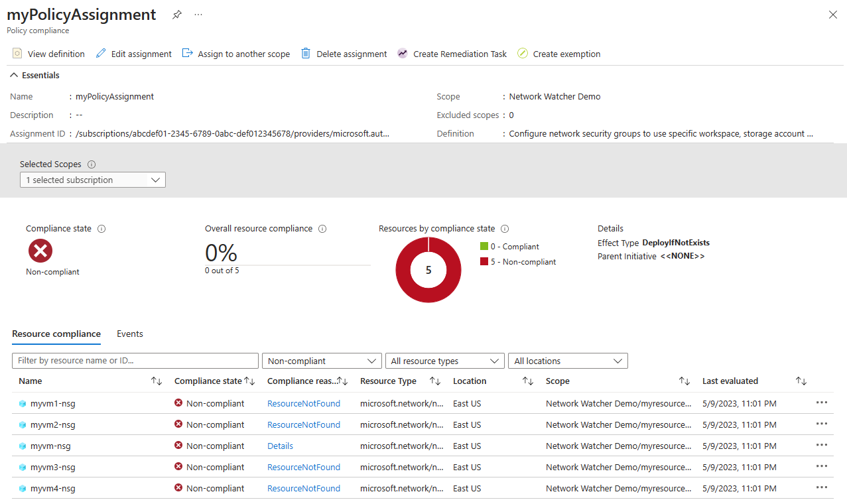Click the pin icon beside myPolicyAssignment title
Image resolution: width=847 pixels, height=504 pixels.
click(176, 15)
